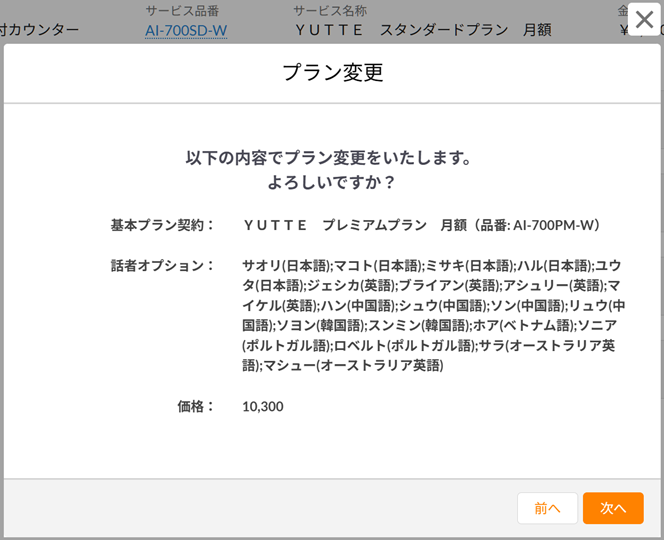Click the サービス品番 column header
The image size is (664, 540).
[x=181, y=11]
